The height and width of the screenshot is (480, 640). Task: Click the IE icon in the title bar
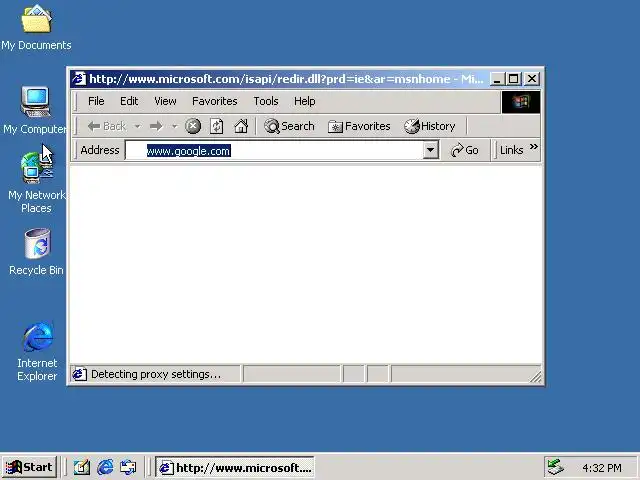pos(80,78)
